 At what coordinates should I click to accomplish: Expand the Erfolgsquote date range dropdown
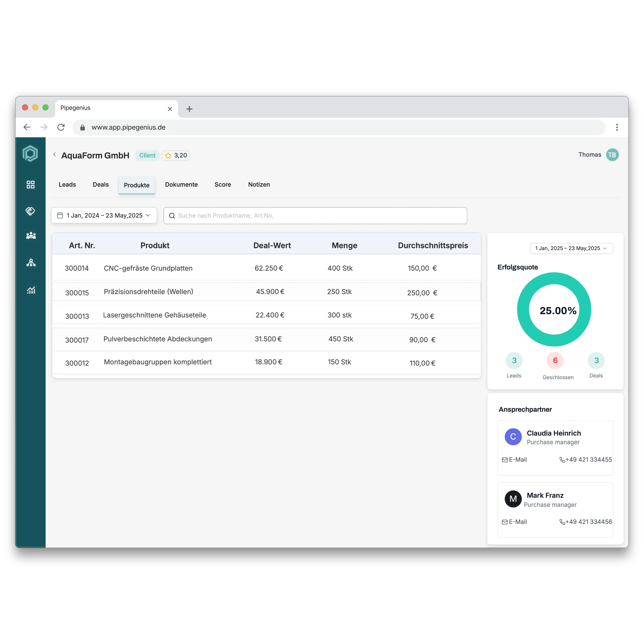click(x=571, y=248)
